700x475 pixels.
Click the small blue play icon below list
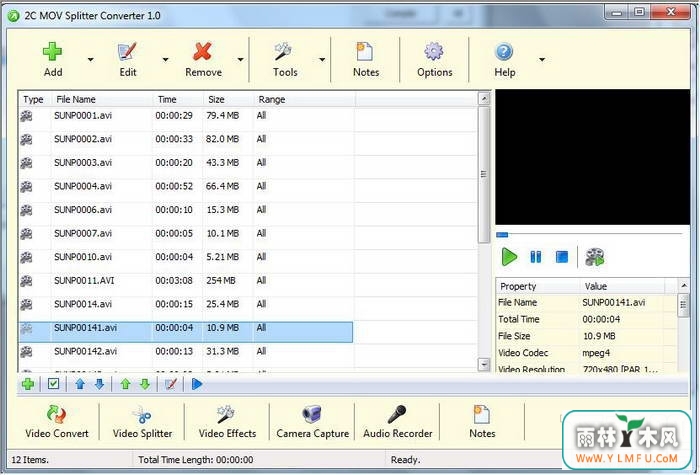pos(197,384)
